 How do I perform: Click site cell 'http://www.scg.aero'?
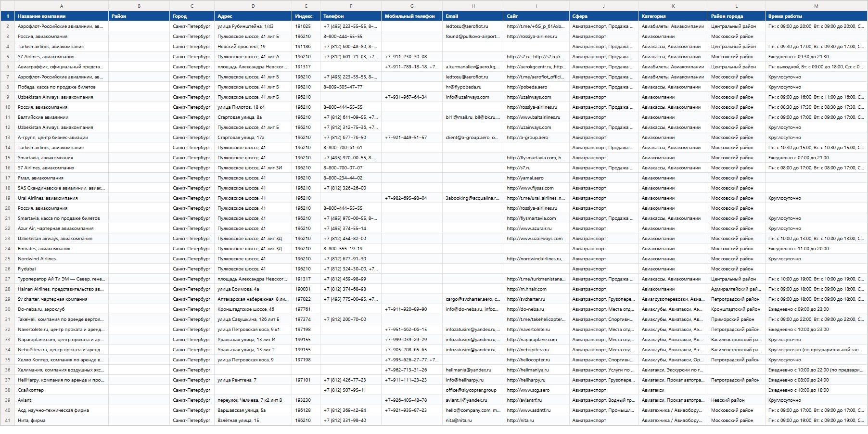(x=536, y=390)
